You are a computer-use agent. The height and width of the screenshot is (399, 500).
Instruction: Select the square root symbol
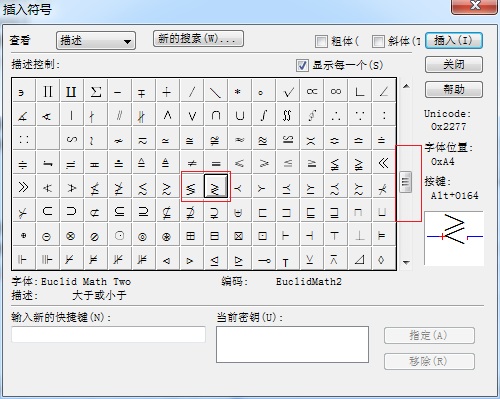[288, 91]
